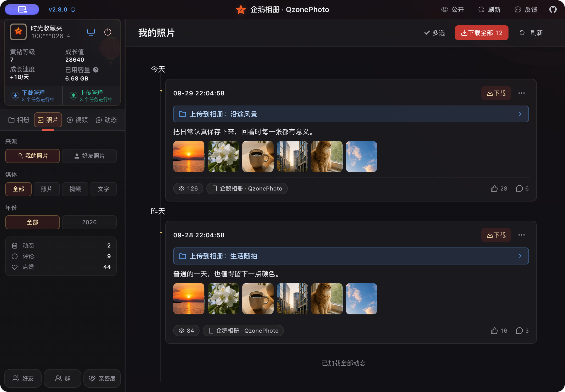The width and height of the screenshot is (565, 392).
Task: Click the power logout icon
Action: (x=108, y=32)
